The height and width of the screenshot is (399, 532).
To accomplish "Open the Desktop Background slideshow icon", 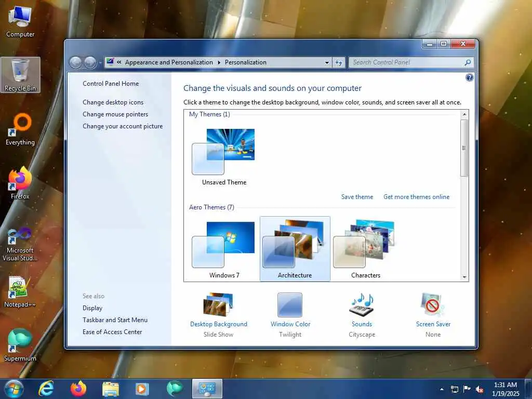I will 218,304.
